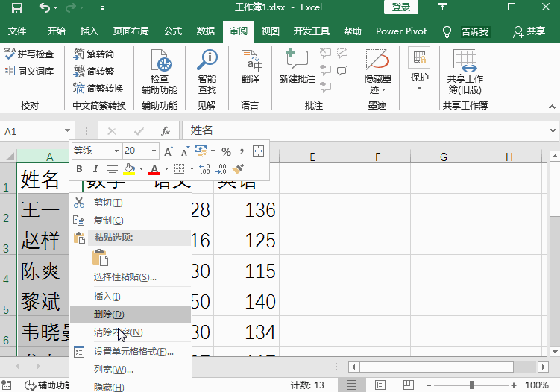Click the format painter brush in mini toolbar

[x=239, y=169]
